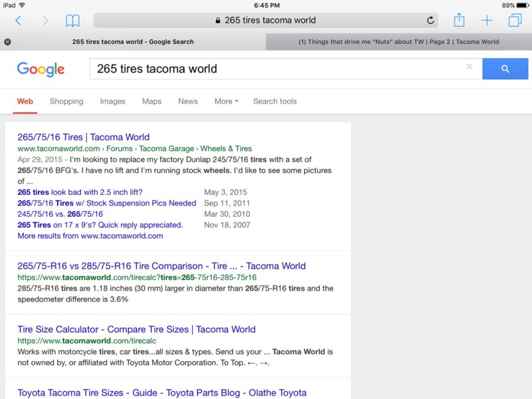The image size is (532, 399).
Task: Select the Web results tab
Action: point(25,102)
